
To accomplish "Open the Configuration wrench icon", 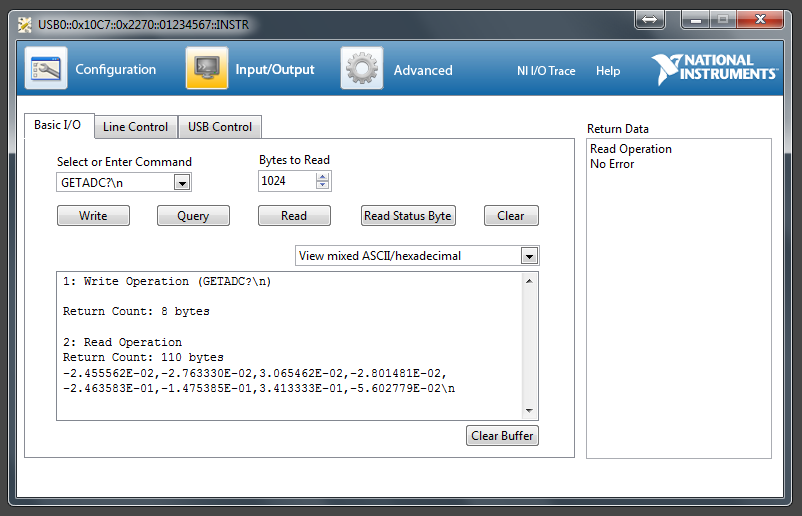I will click(46, 68).
